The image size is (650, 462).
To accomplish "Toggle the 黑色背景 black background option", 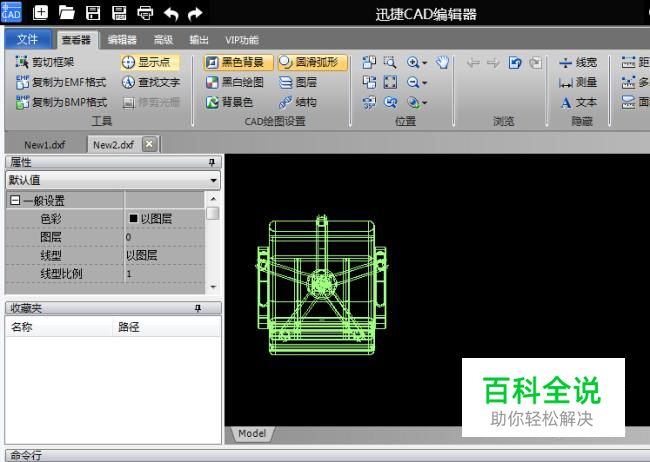I will (x=238, y=62).
